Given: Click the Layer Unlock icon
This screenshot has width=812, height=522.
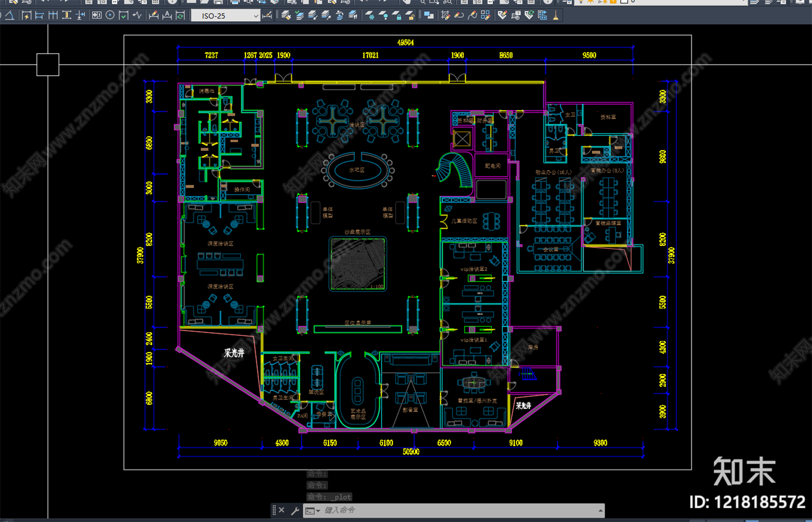Looking at the screenshot, I should (409, 15).
